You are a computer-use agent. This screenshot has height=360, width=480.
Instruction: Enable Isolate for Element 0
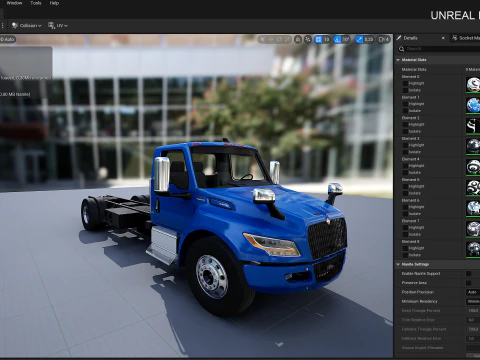[x=405, y=90]
